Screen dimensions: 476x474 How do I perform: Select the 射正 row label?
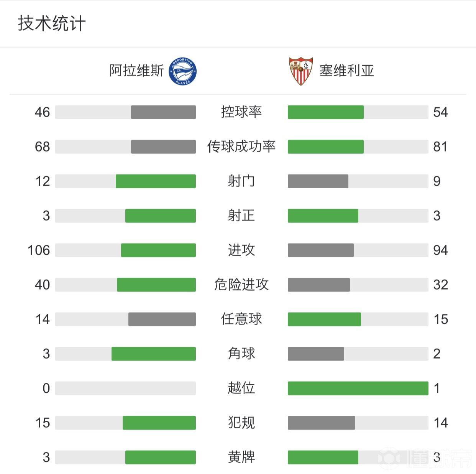click(241, 216)
